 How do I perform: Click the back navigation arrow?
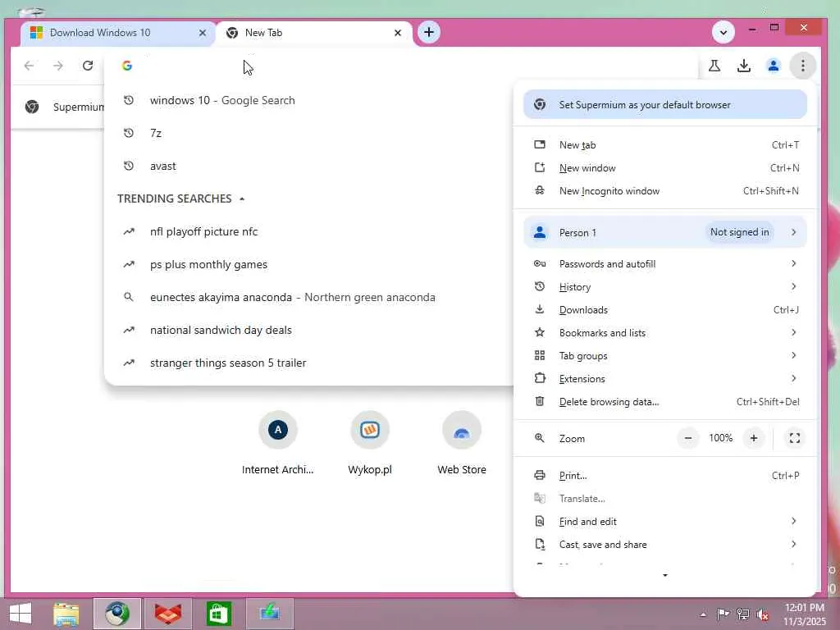[x=29, y=66]
